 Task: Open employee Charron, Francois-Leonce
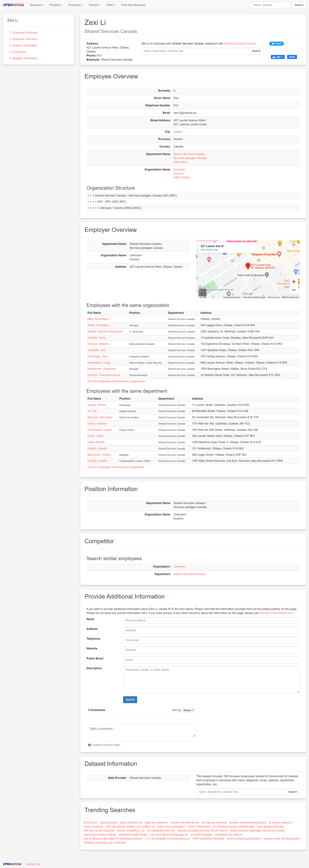coord(104,375)
